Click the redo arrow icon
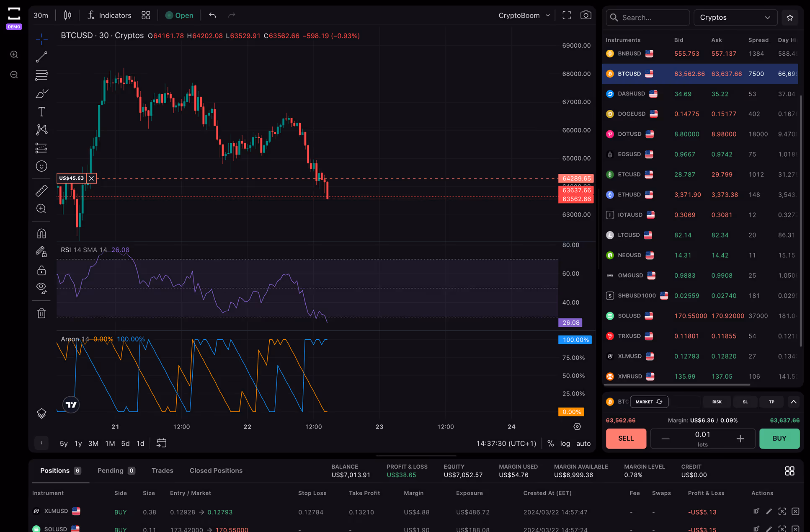The height and width of the screenshot is (532, 810). coord(232,15)
